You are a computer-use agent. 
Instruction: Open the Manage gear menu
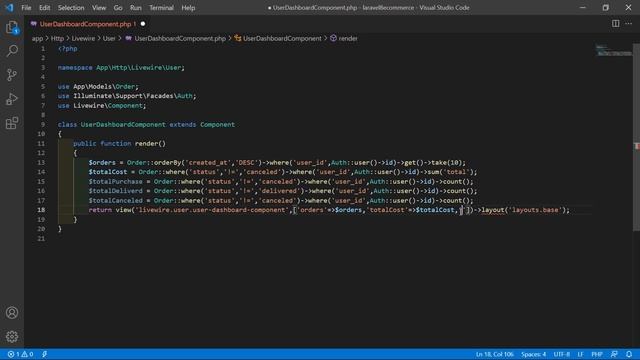(x=12, y=336)
